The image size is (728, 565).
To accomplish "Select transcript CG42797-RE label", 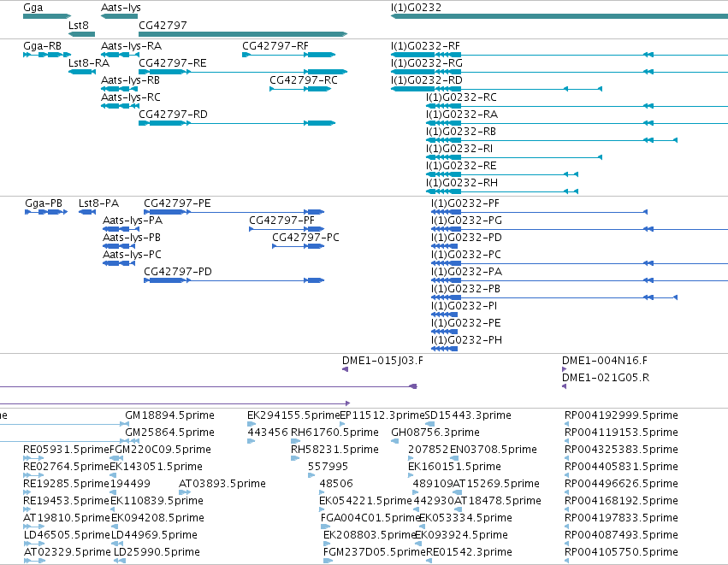I will [x=173, y=63].
